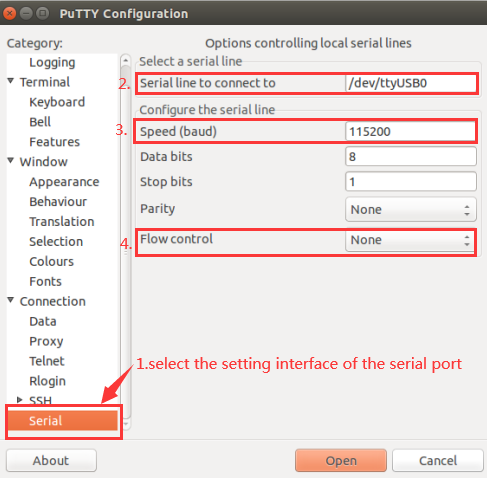This screenshot has width=487, height=478.
Task: Expand the SSH category triangle
Action: tap(20, 400)
